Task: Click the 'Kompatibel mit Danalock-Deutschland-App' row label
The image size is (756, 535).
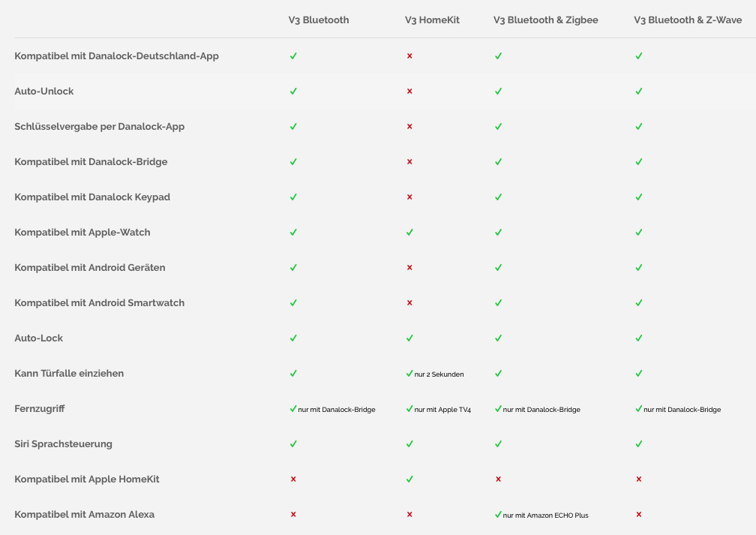Action: (x=116, y=56)
